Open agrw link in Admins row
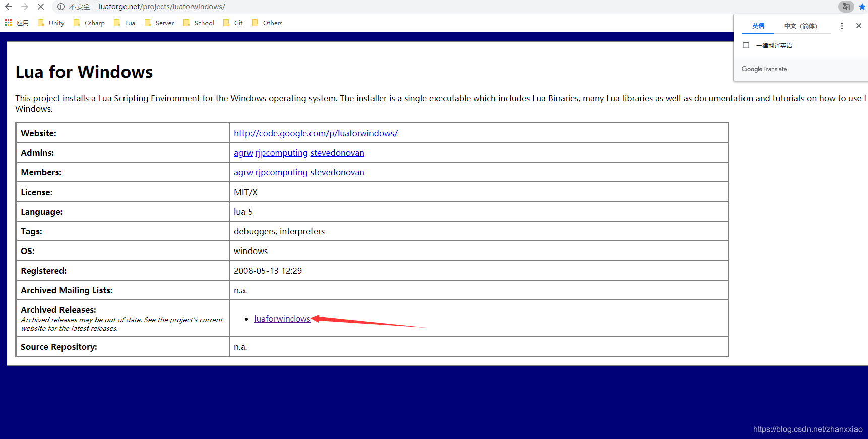The image size is (868, 439). point(243,153)
